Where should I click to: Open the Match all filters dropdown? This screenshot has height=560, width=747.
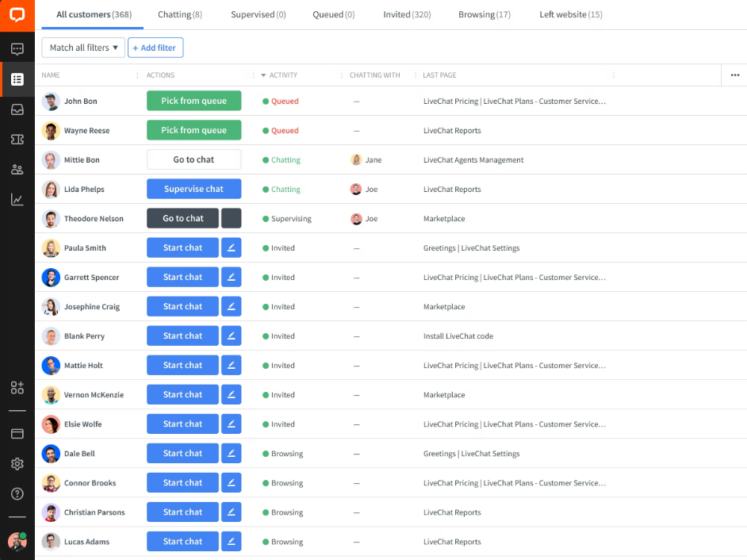[82, 48]
